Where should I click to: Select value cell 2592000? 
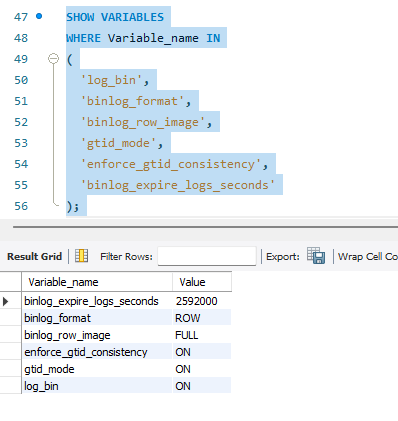tap(202, 301)
